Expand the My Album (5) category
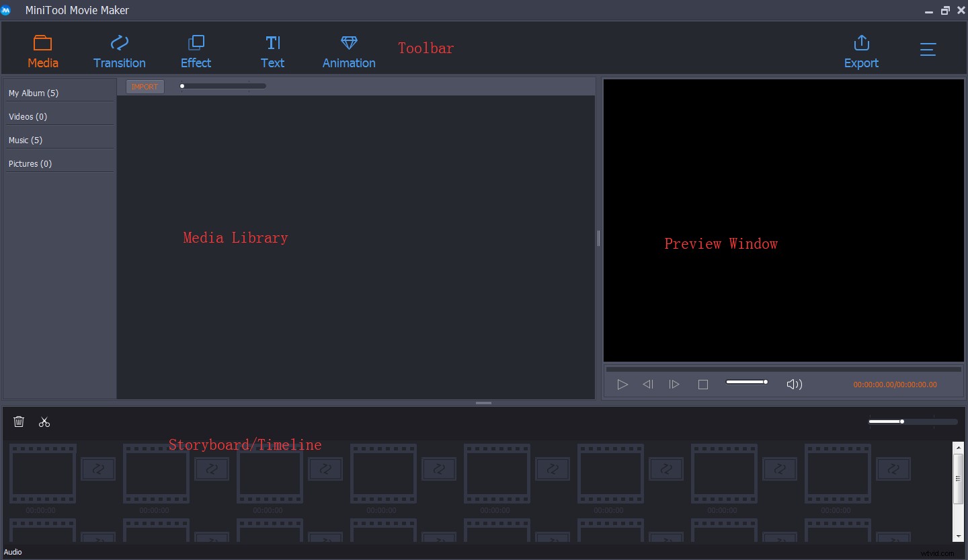Viewport: 968px width, 560px height. point(34,93)
